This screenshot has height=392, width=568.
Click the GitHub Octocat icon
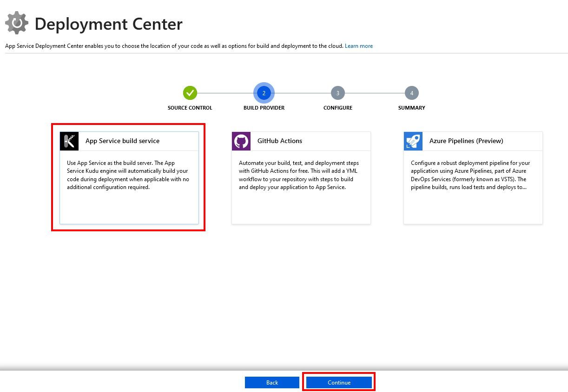(241, 141)
